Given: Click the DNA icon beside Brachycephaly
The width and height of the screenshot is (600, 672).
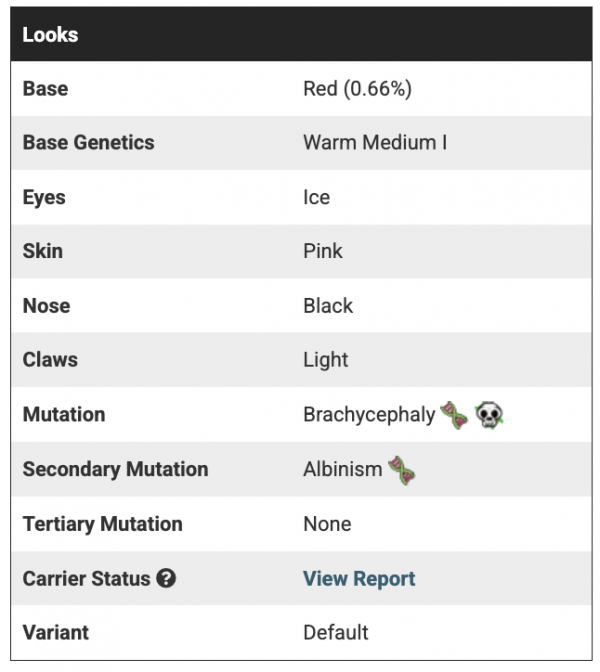Looking at the screenshot, I should click(454, 415).
